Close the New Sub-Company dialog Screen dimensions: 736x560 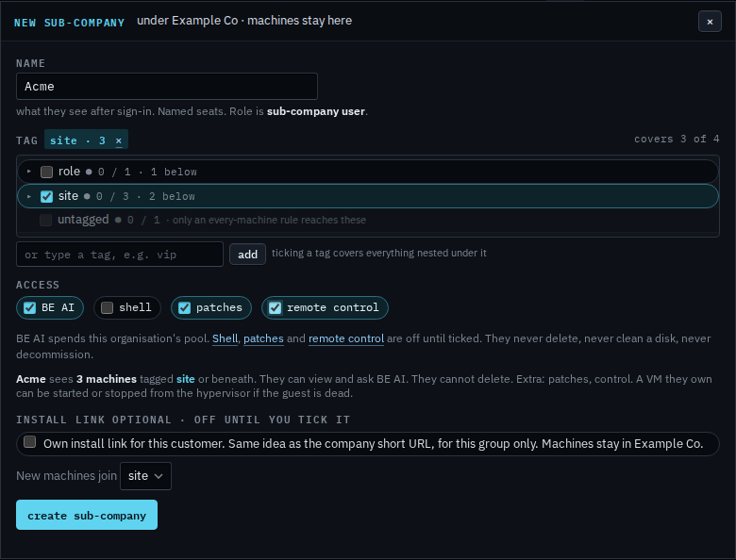[x=710, y=22]
